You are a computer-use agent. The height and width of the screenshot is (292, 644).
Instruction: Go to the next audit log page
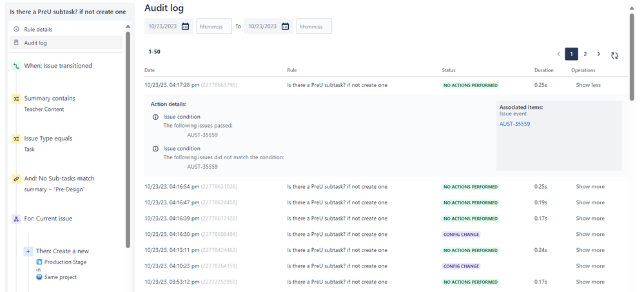(x=598, y=54)
